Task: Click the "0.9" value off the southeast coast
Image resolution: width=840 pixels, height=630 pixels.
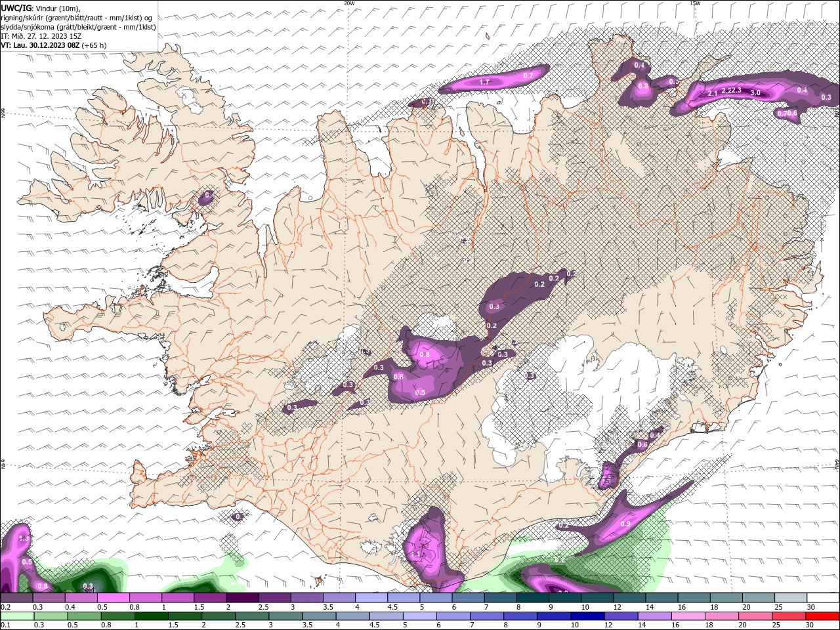Action: coord(625,524)
